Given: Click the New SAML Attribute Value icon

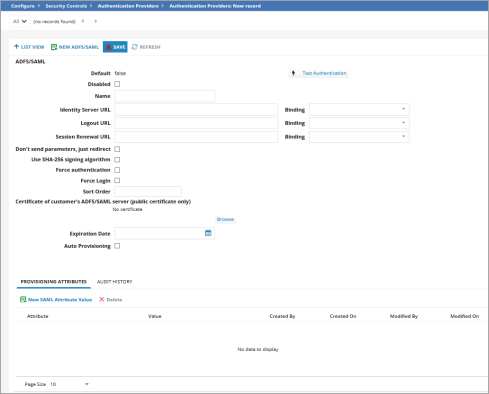Looking at the screenshot, I should point(23,299).
